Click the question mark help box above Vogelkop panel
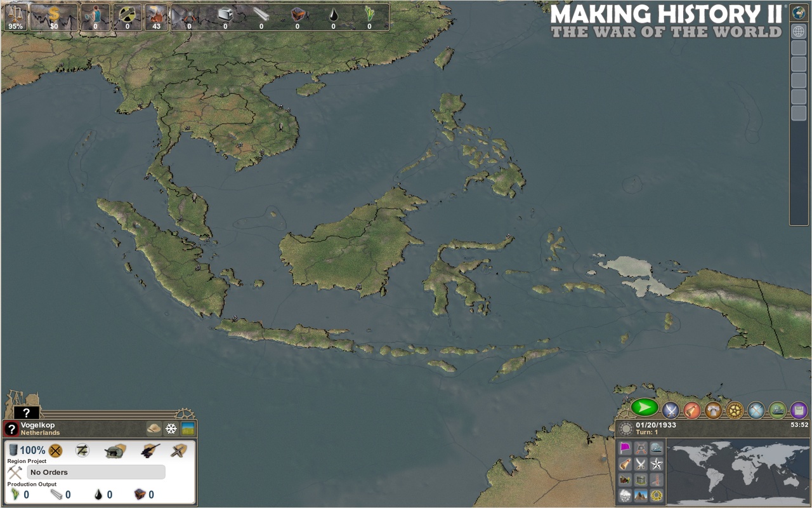 (26, 411)
